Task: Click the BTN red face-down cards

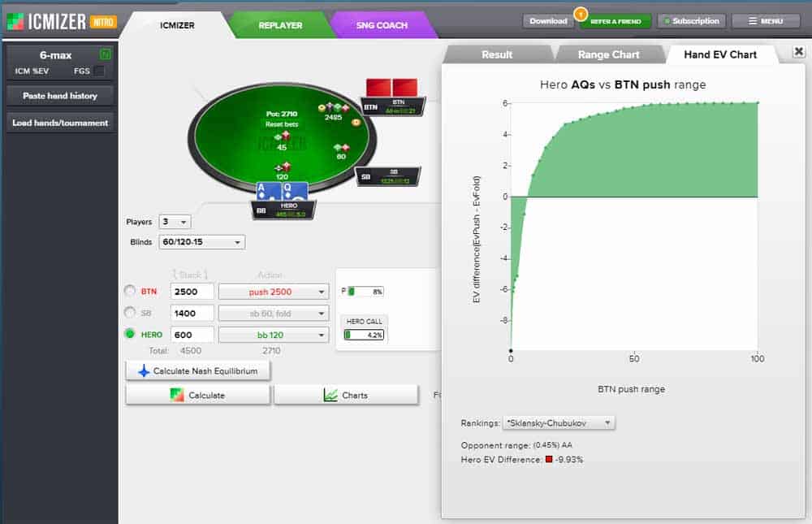Action: [391, 87]
